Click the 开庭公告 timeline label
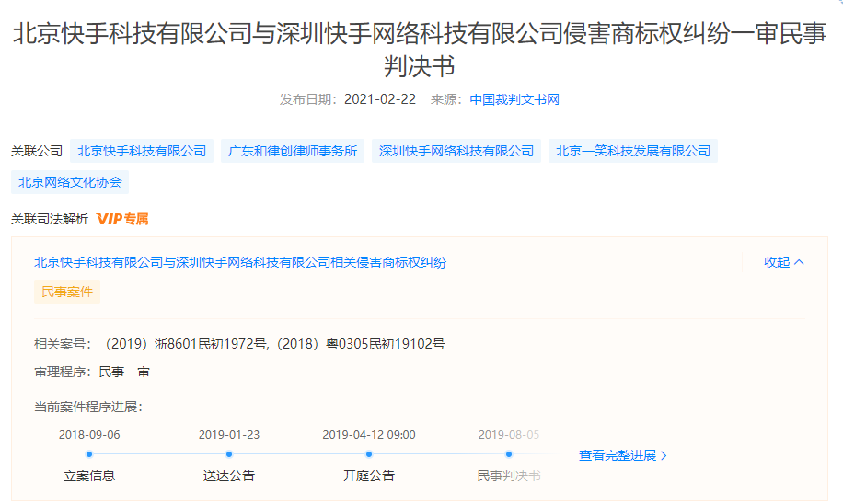 (x=369, y=475)
